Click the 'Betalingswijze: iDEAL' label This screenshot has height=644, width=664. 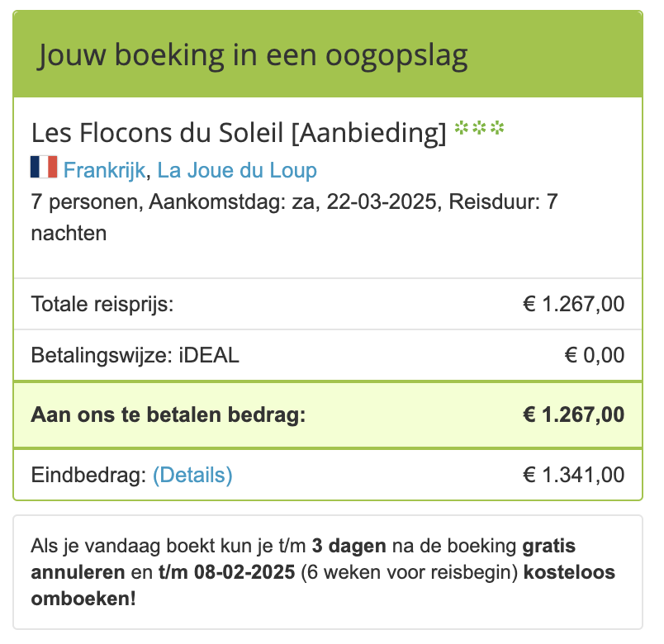point(135,356)
